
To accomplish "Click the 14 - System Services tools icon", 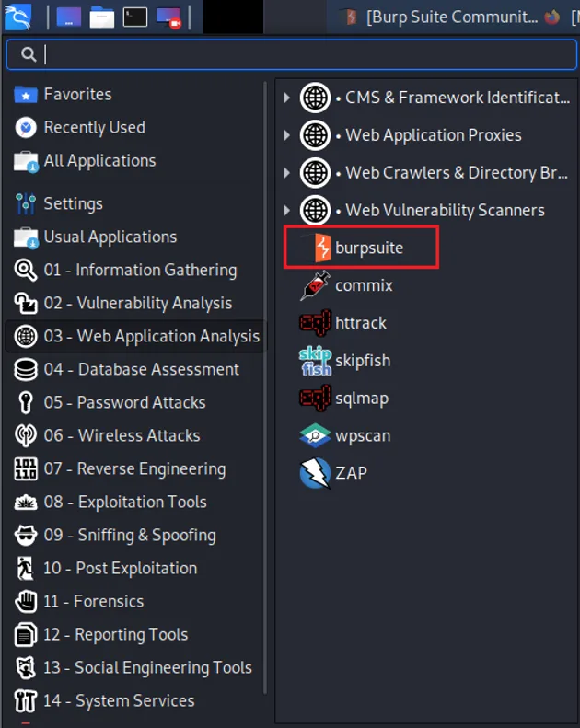I will (x=25, y=701).
